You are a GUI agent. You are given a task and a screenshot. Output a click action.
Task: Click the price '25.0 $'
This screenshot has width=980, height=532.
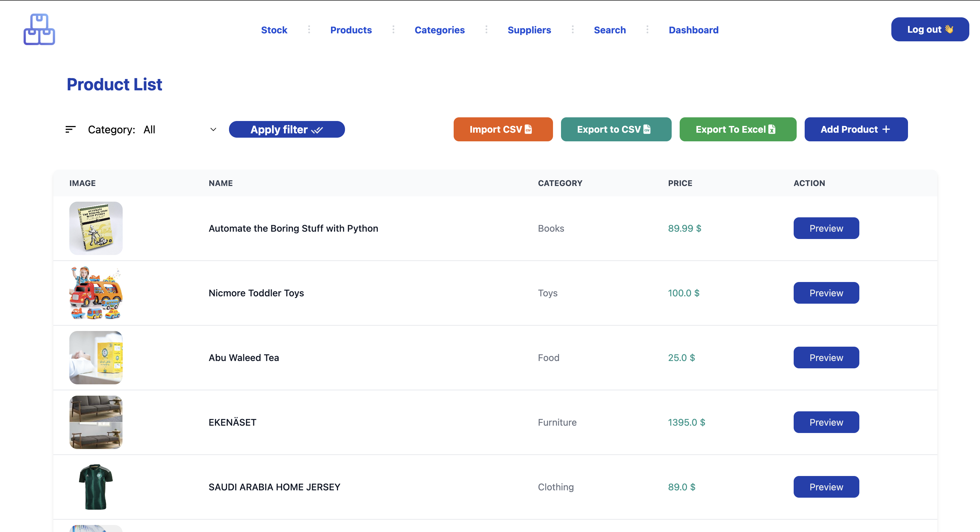[681, 358]
